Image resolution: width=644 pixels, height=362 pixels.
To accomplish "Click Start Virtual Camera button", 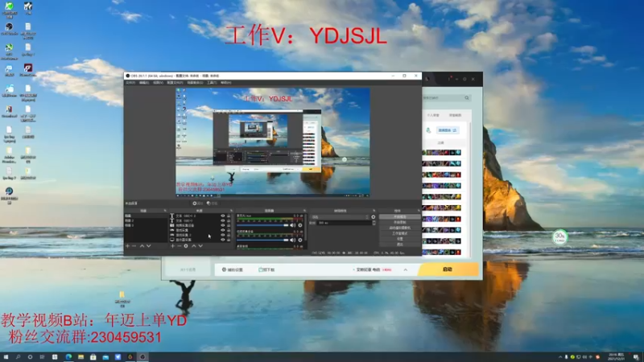I will point(399,228).
